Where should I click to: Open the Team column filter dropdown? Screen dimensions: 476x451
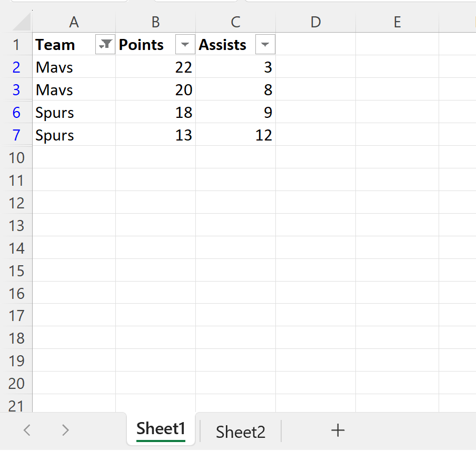[105, 45]
